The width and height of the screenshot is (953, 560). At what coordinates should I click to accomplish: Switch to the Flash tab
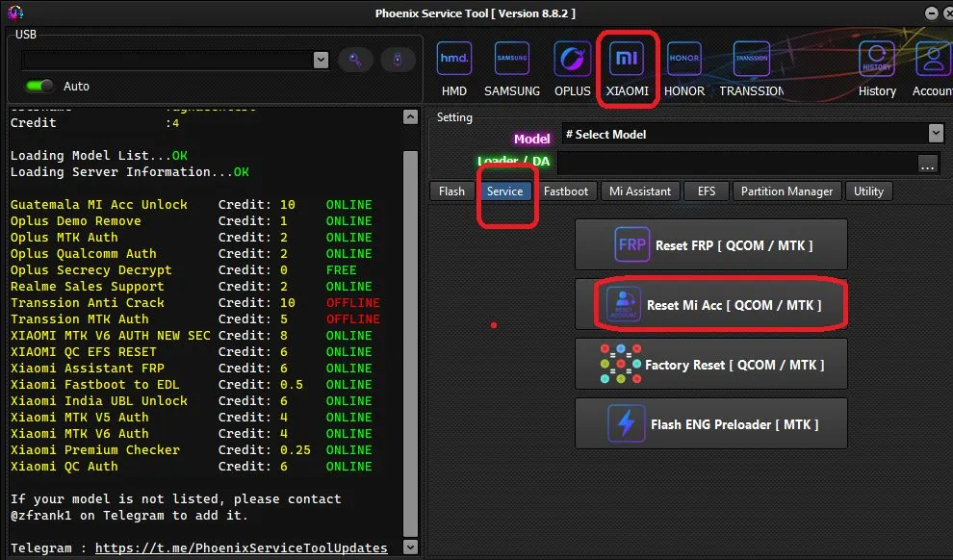pyautogui.click(x=451, y=191)
